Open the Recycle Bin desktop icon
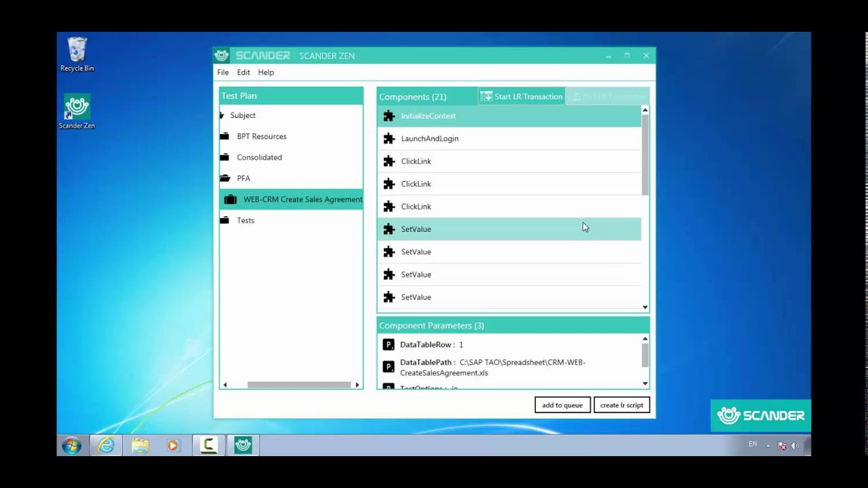Screen dimensions: 868x488 point(77,54)
